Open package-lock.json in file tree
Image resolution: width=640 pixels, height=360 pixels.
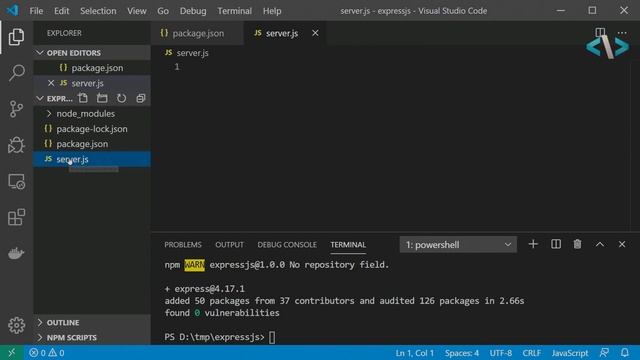click(x=92, y=129)
